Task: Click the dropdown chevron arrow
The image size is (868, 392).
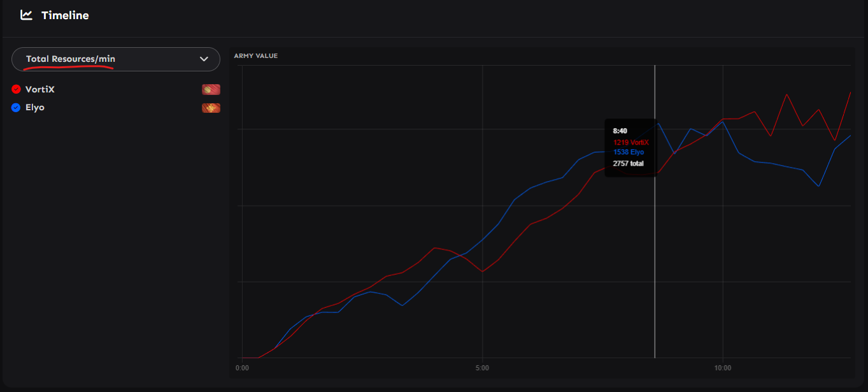Action: pos(204,59)
